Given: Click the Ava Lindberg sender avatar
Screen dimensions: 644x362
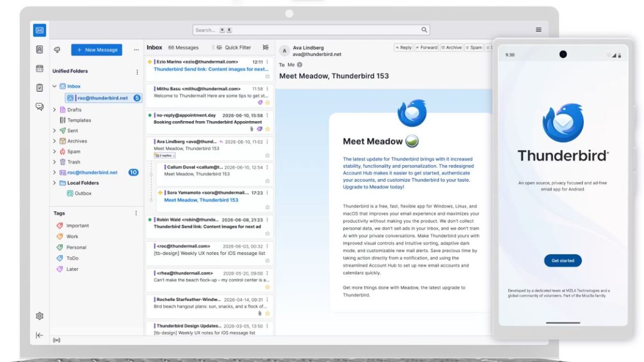Looking at the screenshot, I should pyautogui.click(x=284, y=50).
